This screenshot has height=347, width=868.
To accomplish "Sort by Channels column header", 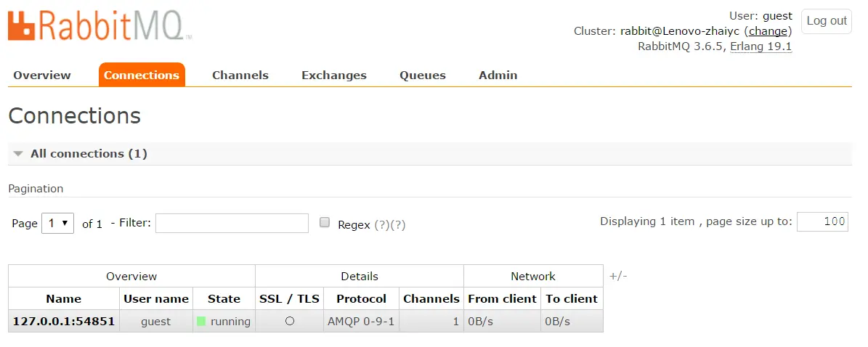I will click(x=431, y=299).
